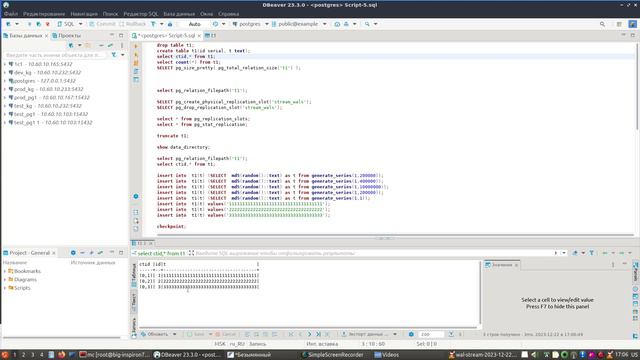Click the new connection plug icon

9,24
